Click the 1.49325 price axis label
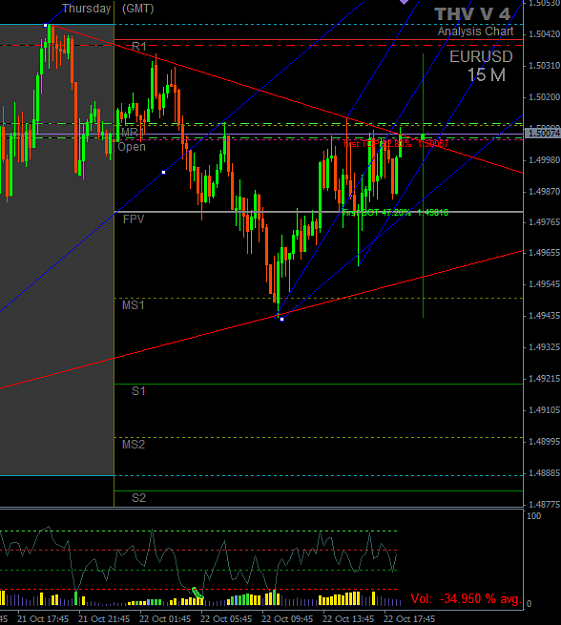The width and height of the screenshot is (561, 625). click(544, 347)
